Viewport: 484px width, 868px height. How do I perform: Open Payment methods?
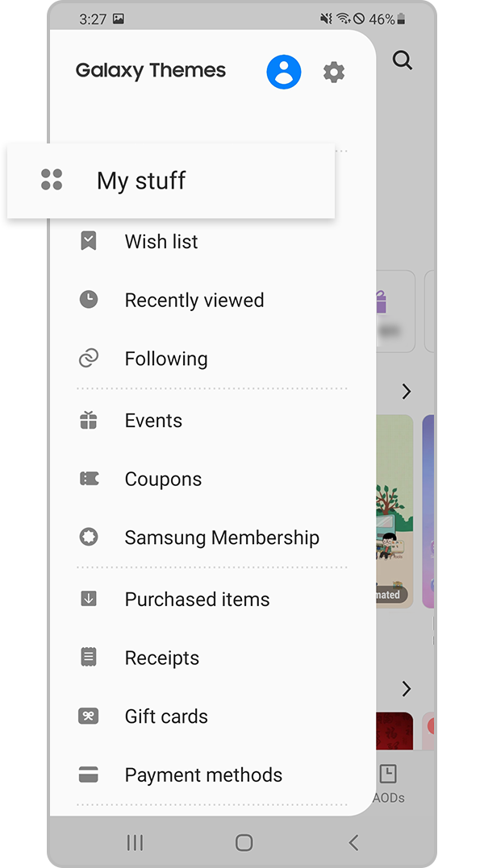(203, 775)
